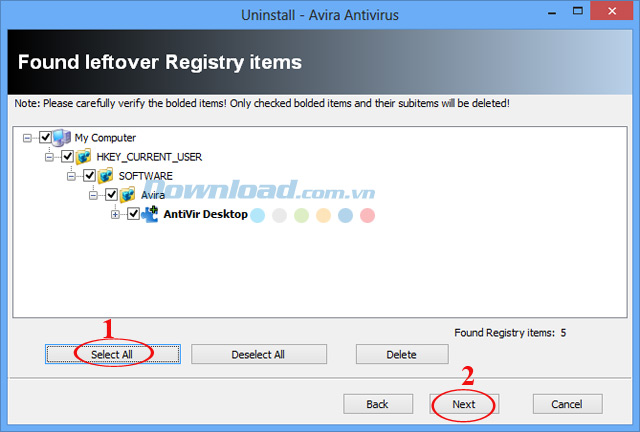Screen dimensions: 640x432
Task: Uncheck the AntiVir Desktop checkbox
Action: (x=133, y=214)
